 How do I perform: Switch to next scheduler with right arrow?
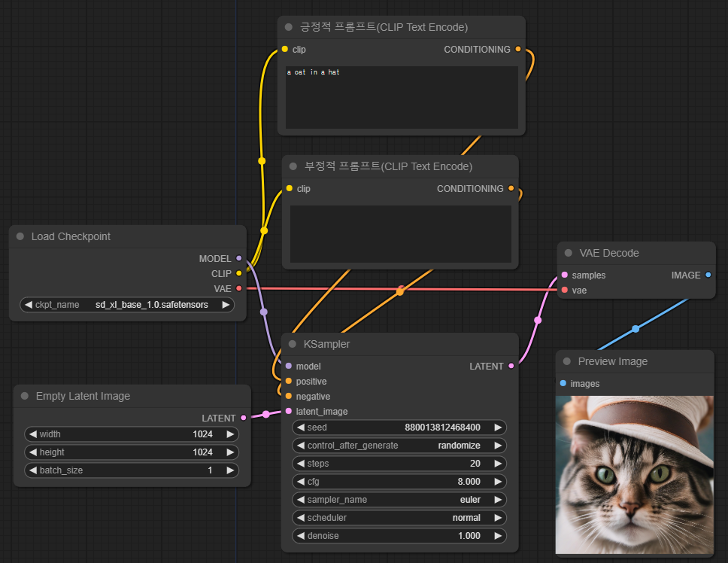click(498, 518)
